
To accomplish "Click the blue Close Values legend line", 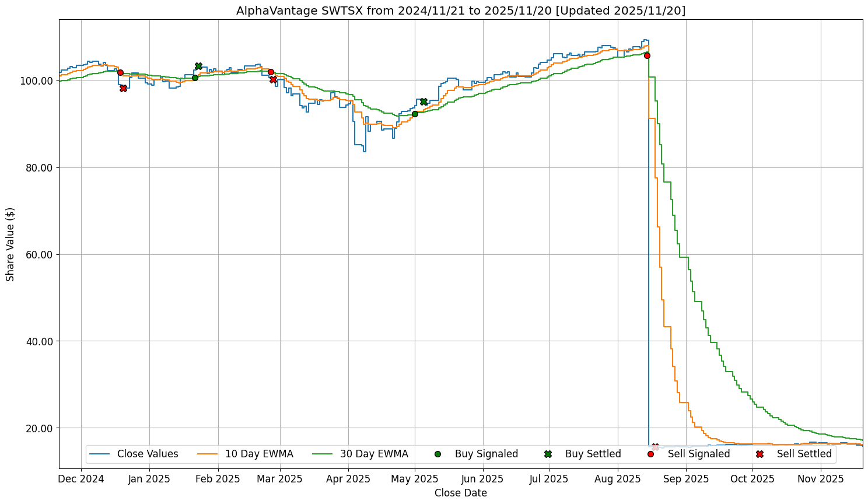I will click(101, 454).
